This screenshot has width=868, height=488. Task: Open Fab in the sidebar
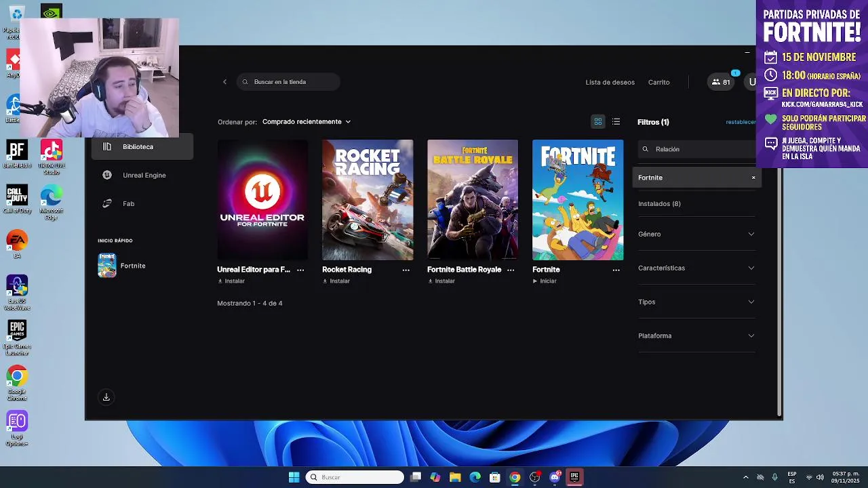(x=142, y=203)
